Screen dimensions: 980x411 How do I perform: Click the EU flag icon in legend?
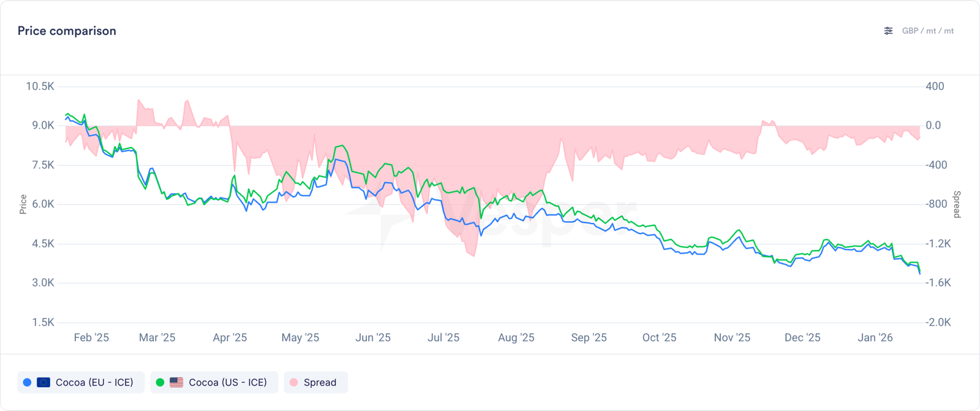[43, 382]
